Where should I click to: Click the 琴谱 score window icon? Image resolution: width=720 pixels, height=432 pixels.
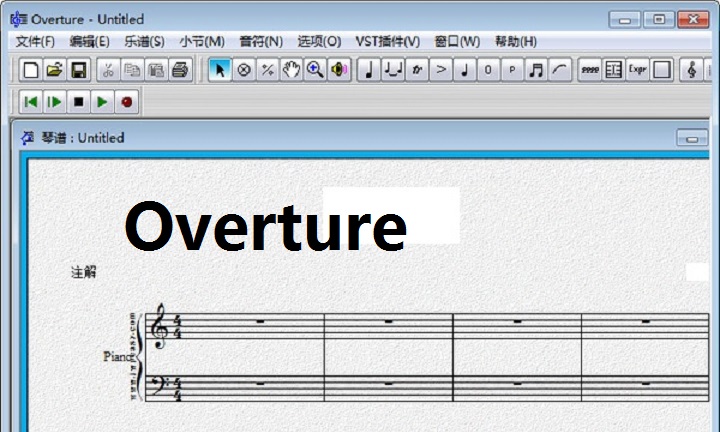point(28,138)
